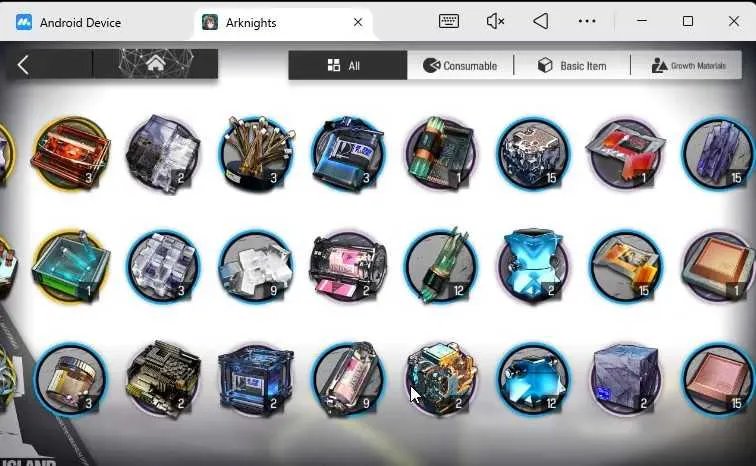
Task: Select the grey-white crystal block item count 2
Action: point(163,153)
